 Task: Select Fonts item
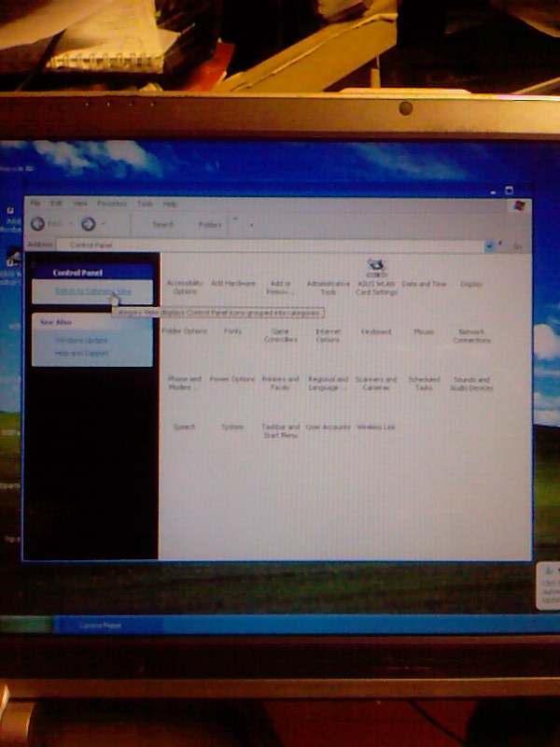coord(232,331)
